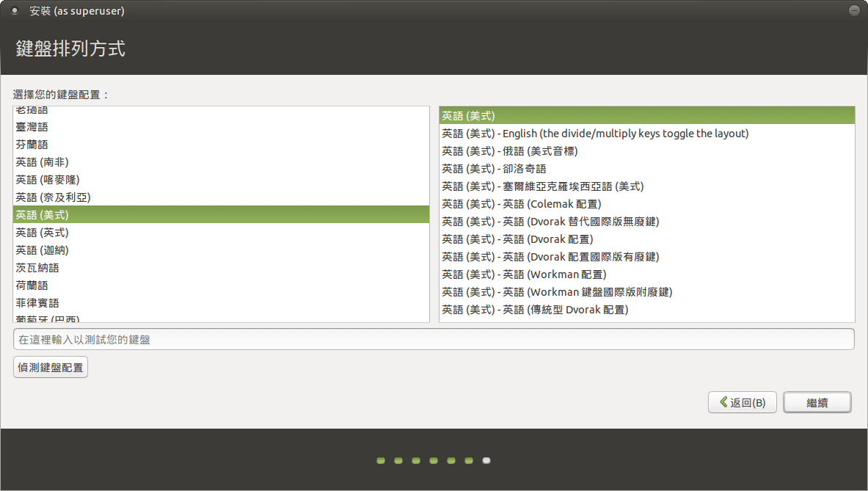868x491 pixels.
Task: Select the Colemak 配置 layout variant
Action: (521, 204)
